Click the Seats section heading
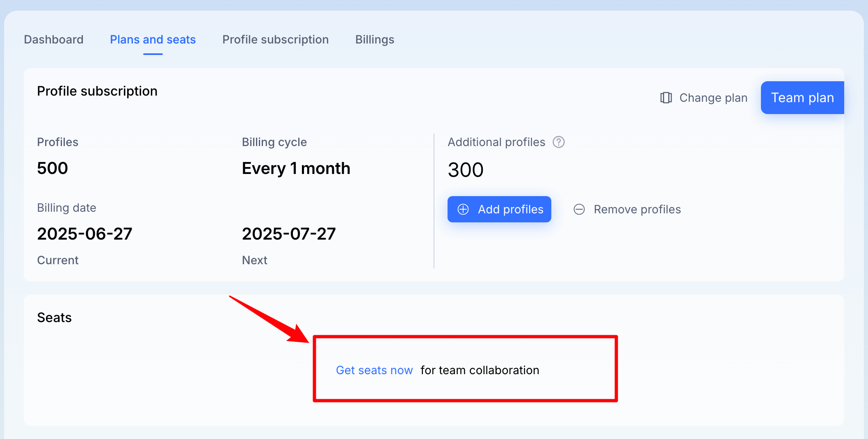Image resolution: width=868 pixels, height=439 pixels. coord(55,318)
